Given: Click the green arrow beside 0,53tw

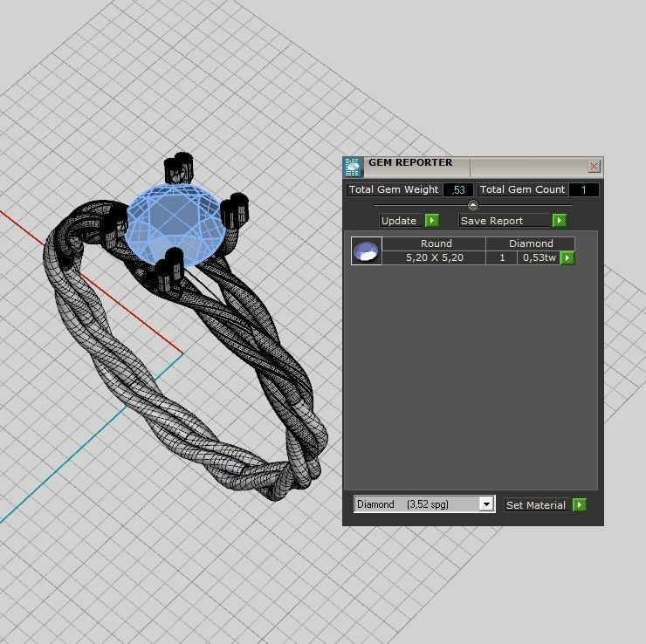Looking at the screenshot, I should [x=567, y=258].
